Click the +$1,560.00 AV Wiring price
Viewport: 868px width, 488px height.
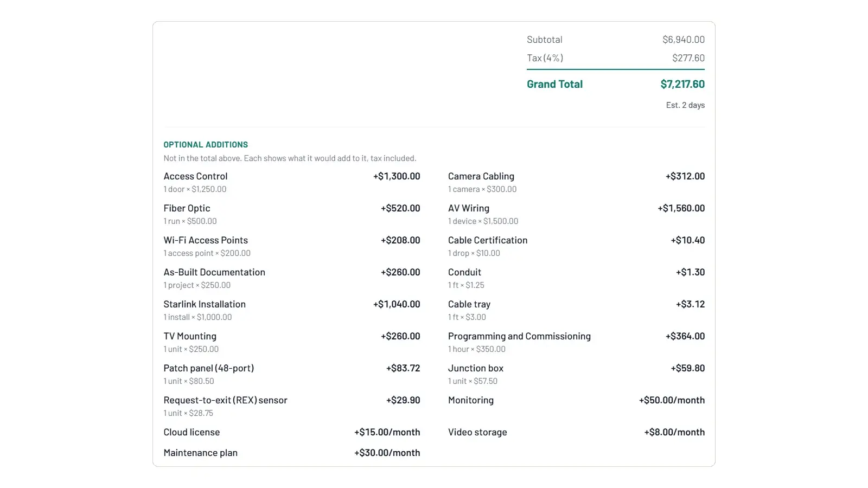[681, 208]
